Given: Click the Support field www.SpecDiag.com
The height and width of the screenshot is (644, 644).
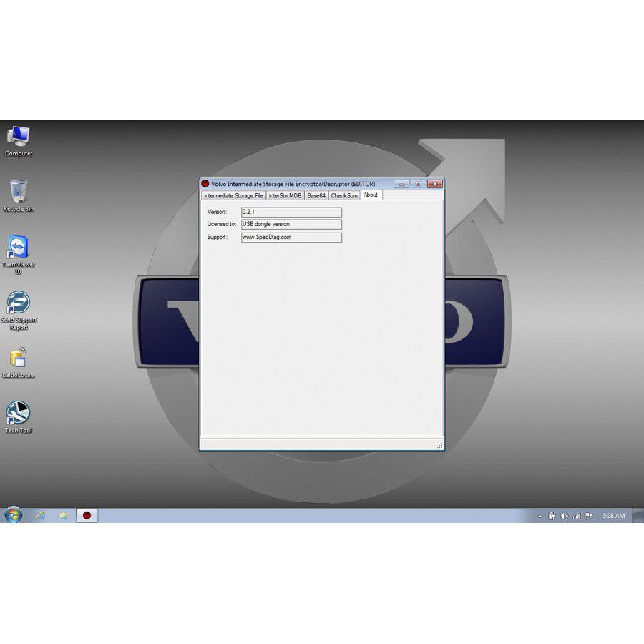Looking at the screenshot, I should [292, 238].
